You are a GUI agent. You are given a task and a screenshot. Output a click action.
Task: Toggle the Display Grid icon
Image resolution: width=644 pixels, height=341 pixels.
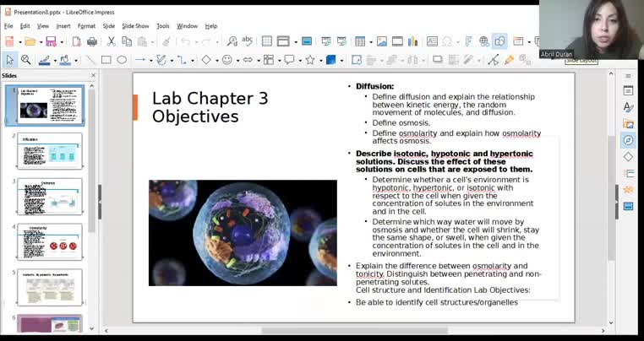pos(267,41)
